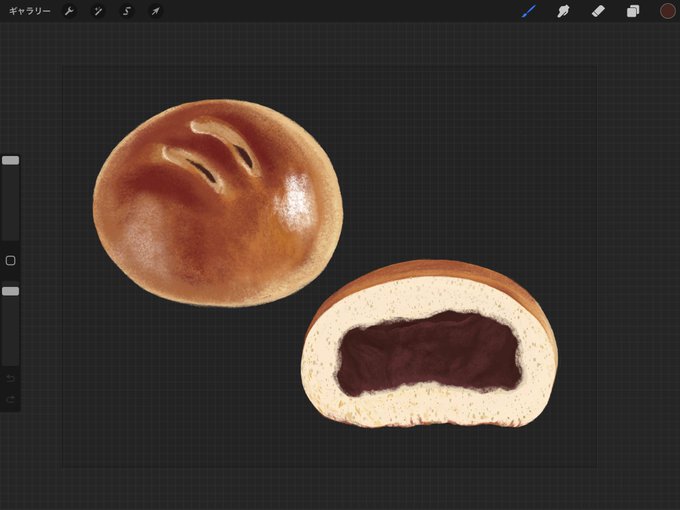Viewport: 680px width, 510px height.
Task: Open the ギャラリー gallery
Action: [29, 11]
